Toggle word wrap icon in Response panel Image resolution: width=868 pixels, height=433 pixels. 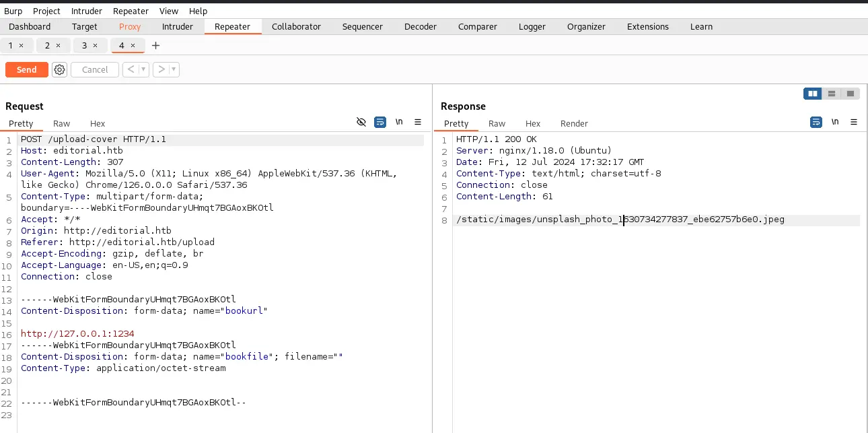click(x=816, y=122)
